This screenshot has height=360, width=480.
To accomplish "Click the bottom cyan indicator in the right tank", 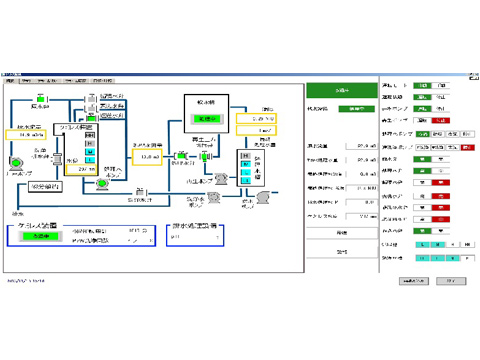I will [246, 180].
